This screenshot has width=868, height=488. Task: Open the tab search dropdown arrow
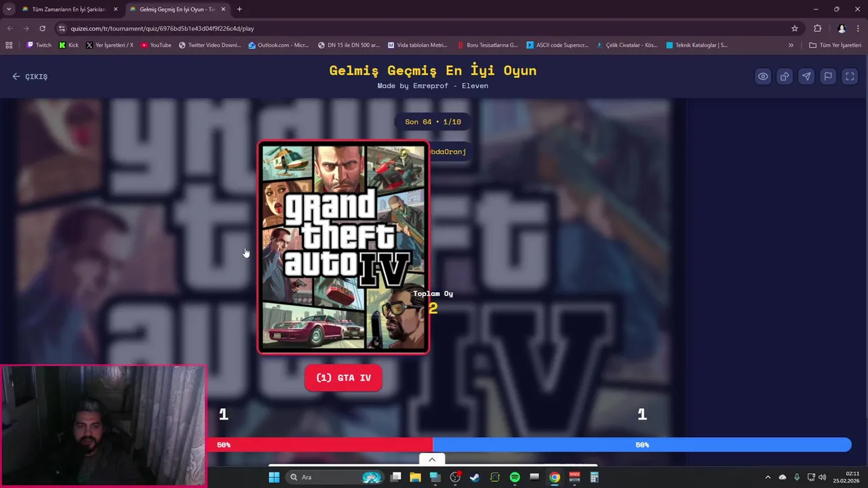pos(8,9)
